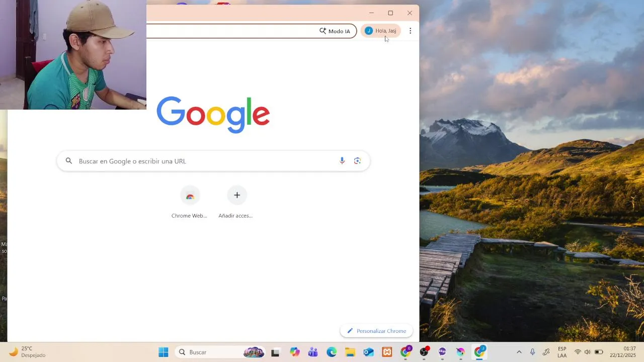
Task: Switch to the Chrome window with purple badge
Action: (406, 352)
